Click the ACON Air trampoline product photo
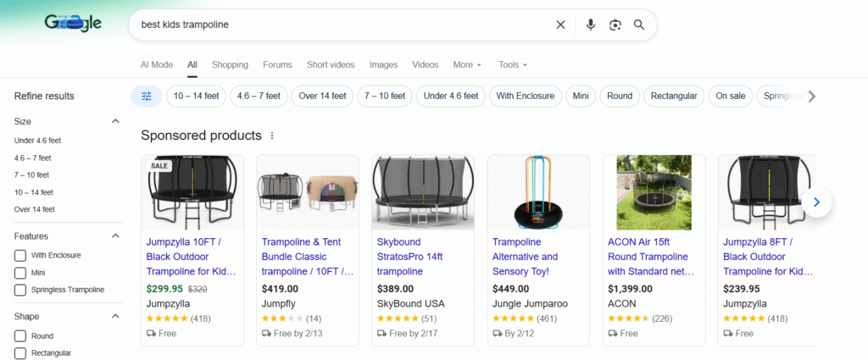 pos(654,192)
